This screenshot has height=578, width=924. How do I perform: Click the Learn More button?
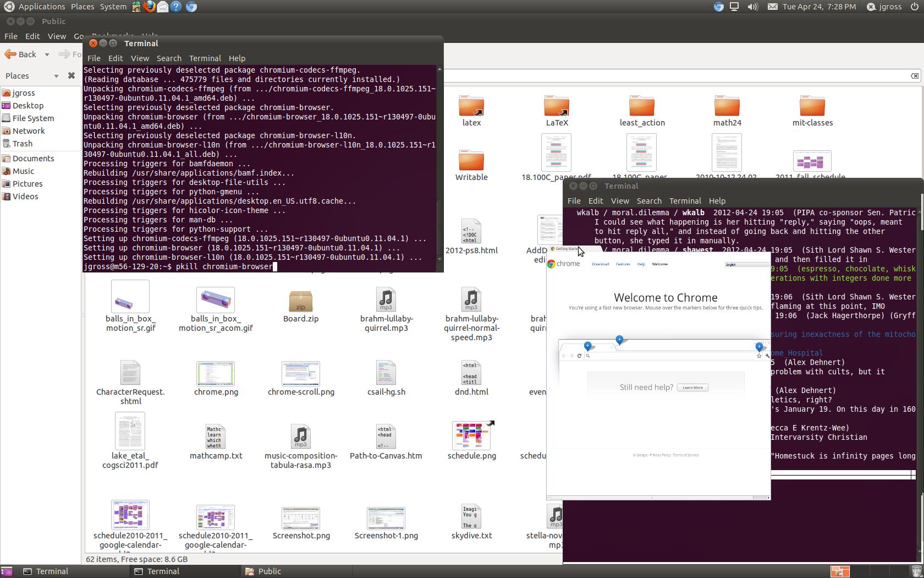(692, 387)
